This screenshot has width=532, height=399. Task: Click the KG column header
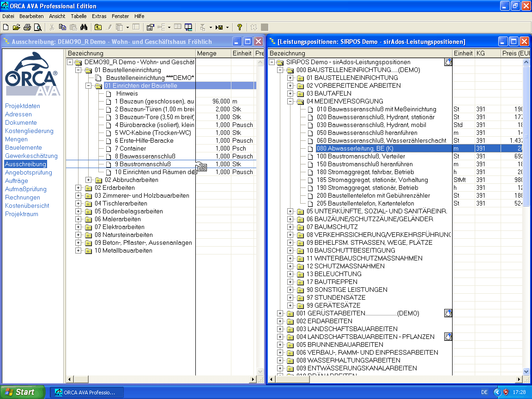point(488,53)
